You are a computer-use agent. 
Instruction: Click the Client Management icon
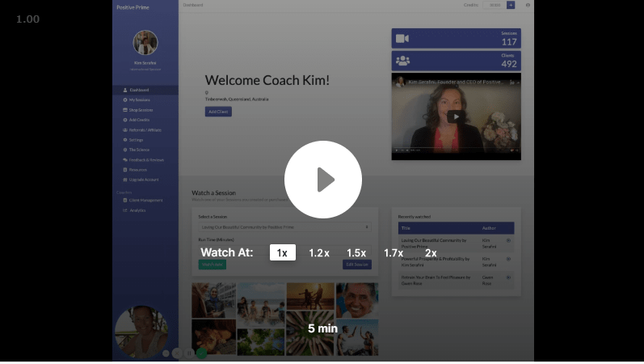click(x=125, y=201)
